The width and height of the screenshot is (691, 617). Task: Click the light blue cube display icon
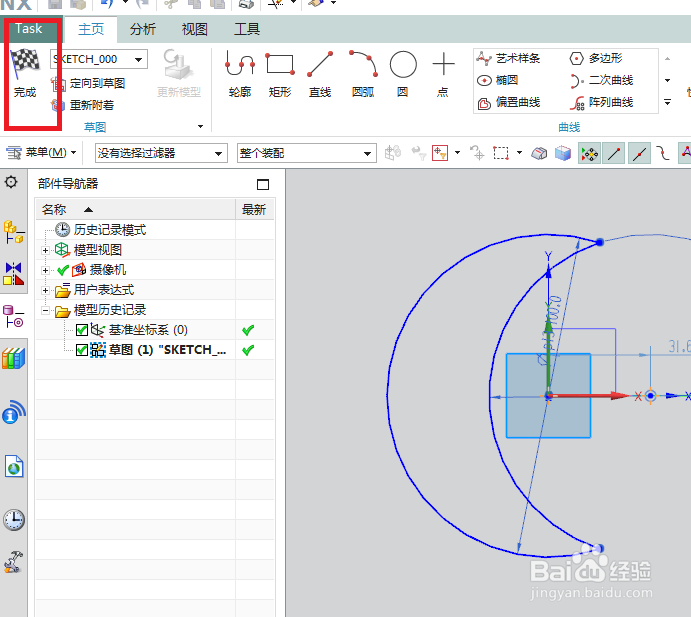pos(563,153)
